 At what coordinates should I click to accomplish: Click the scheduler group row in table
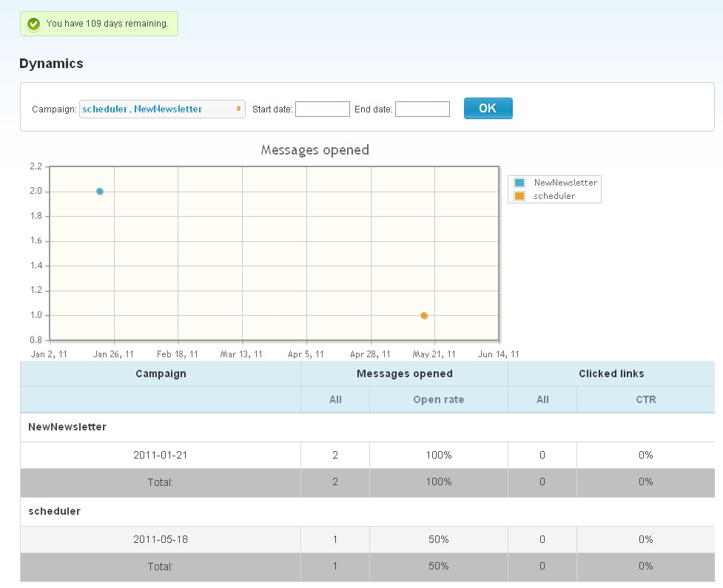(368, 512)
